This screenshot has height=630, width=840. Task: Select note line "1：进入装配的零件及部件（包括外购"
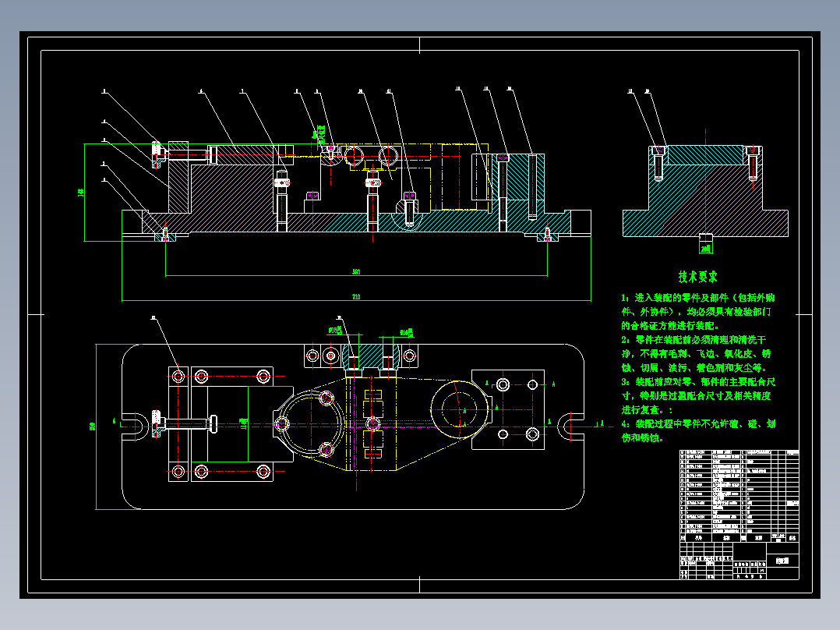click(x=698, y=298)
